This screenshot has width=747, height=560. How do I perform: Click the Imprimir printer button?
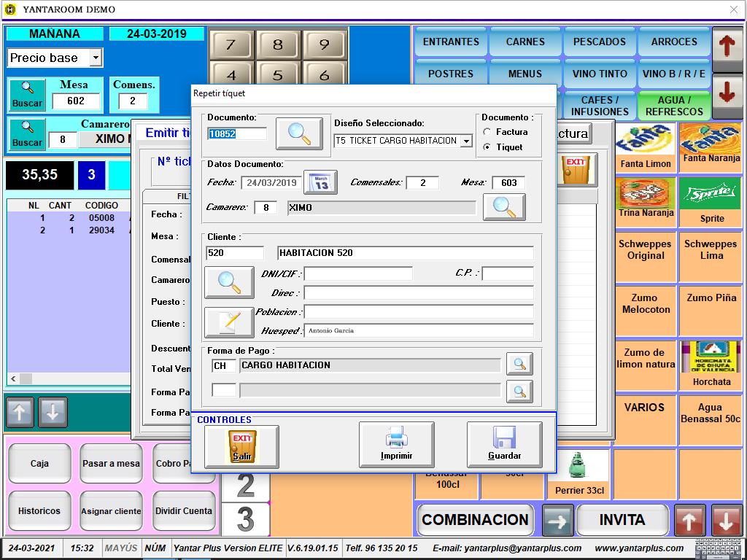396,445
